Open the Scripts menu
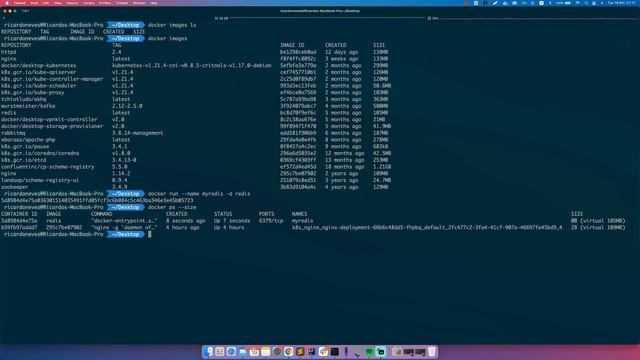This screenshot has height=360, width=640. pyautogui.click(x=89, y=3)
